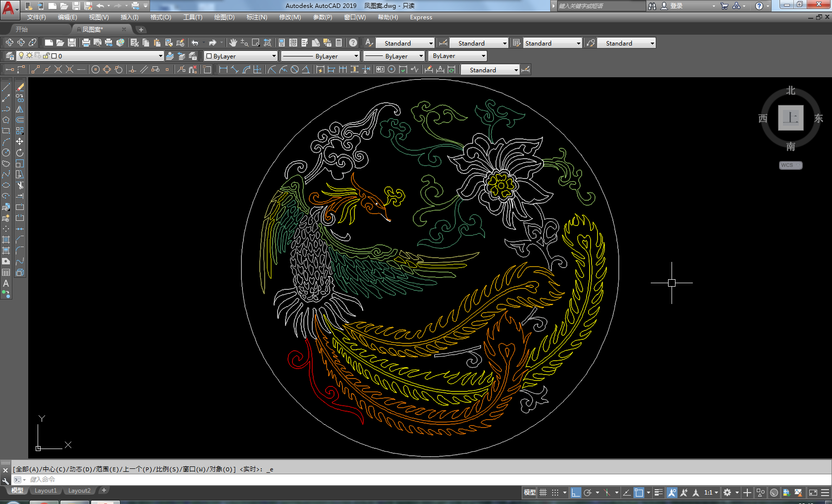The image size is (832, 504).
Task: Toggle ortho mode in status bar
Action: (575, 493)
